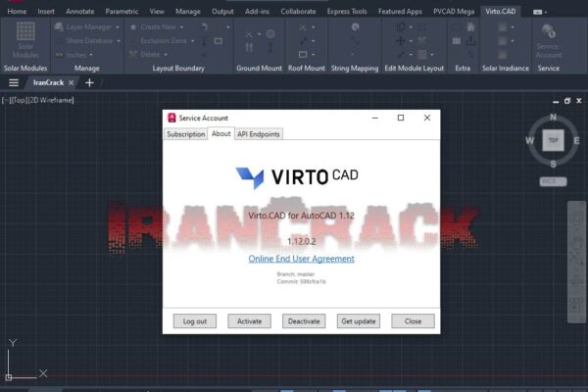Open the Exclusion Zone dropdown
Image resolution: width=588 pixels, height=392 pixels.
[x=193, y=41]
